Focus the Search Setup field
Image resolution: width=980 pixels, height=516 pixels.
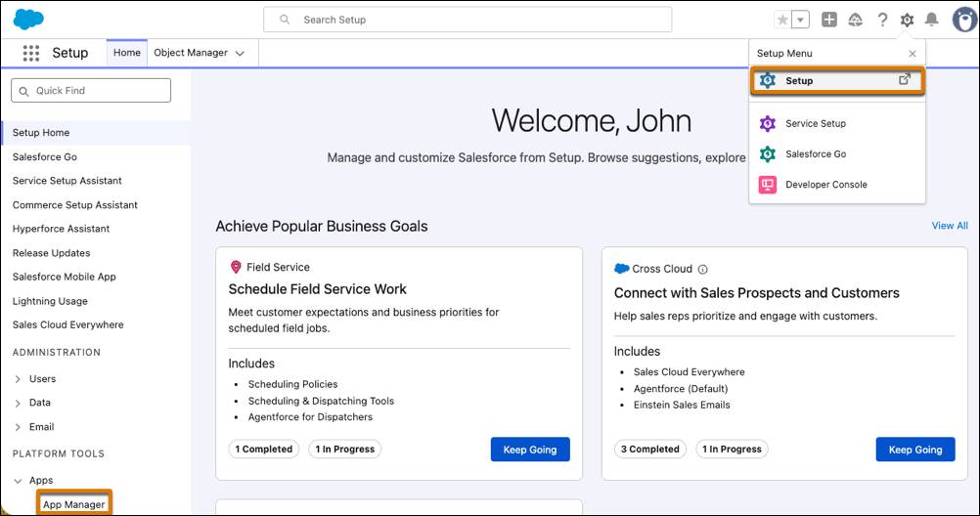[468, 20]
